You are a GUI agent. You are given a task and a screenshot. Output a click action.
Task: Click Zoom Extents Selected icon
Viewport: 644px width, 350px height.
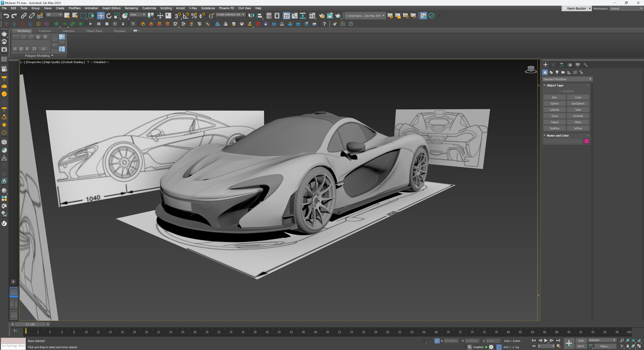coord(633,340)
